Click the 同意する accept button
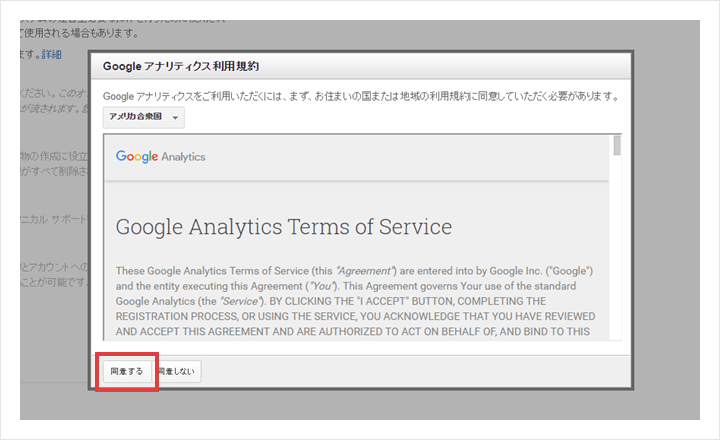This screenshot has height=440, width=720. click(x=127, y=371)
